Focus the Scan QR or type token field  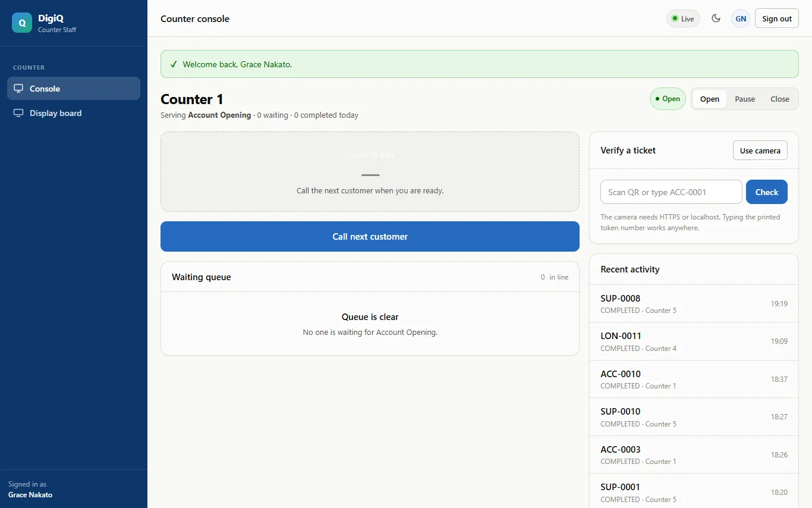pos(671,192)
